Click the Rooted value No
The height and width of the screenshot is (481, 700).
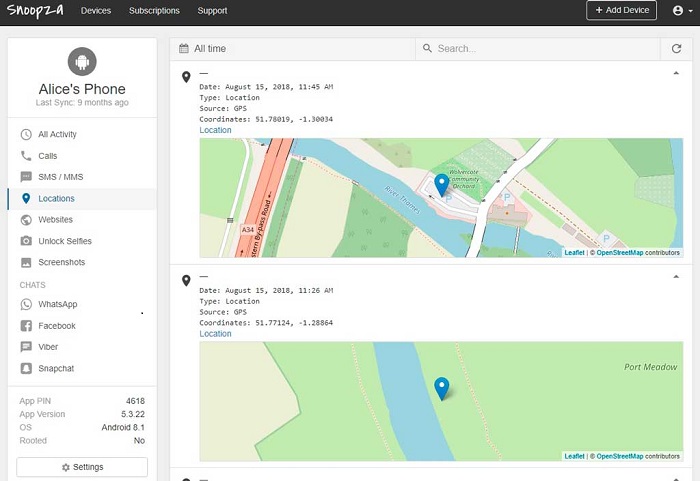(139, 441)
